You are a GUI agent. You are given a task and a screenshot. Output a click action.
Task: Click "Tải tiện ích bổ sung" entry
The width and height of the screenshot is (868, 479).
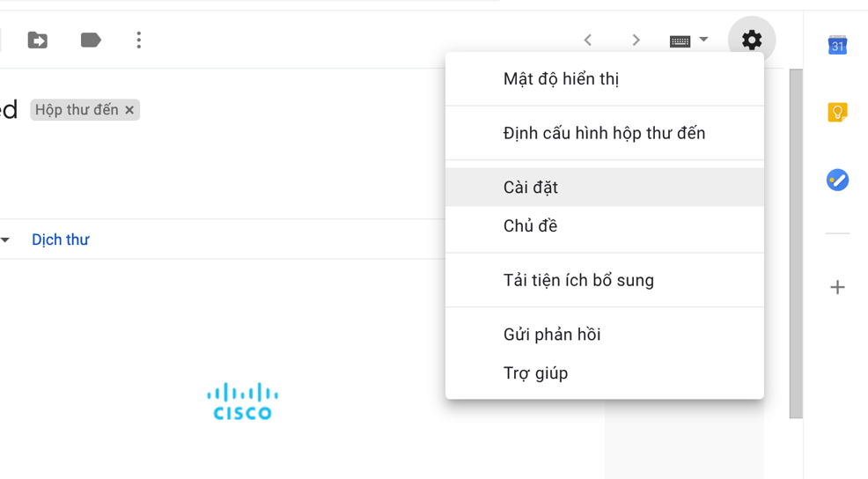[578, 281]
